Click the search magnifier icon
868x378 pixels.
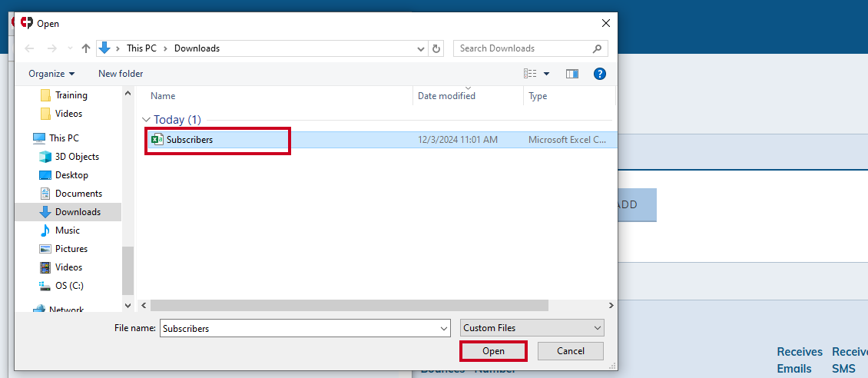coord(598,48)
